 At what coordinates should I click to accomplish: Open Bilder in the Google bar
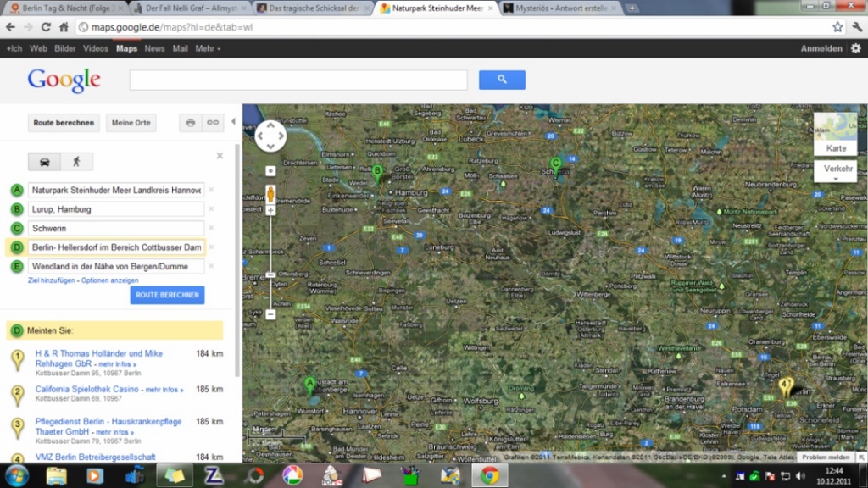(64, 48)
